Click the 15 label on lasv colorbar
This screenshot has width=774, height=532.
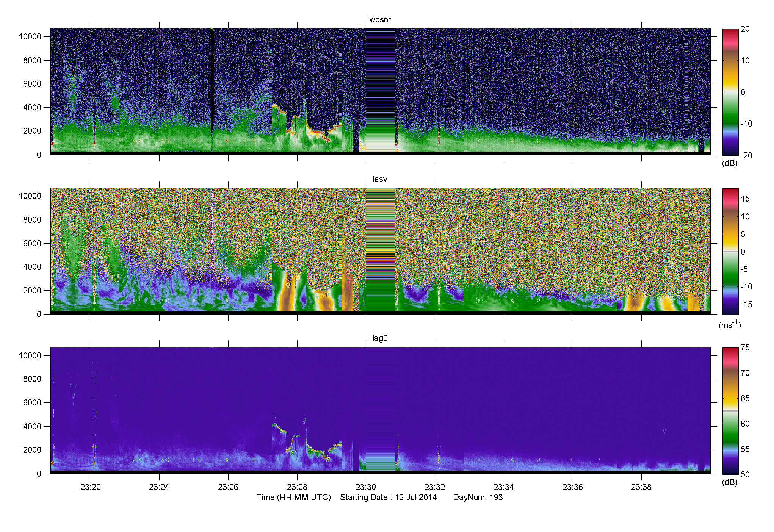[x=745, y=199]
